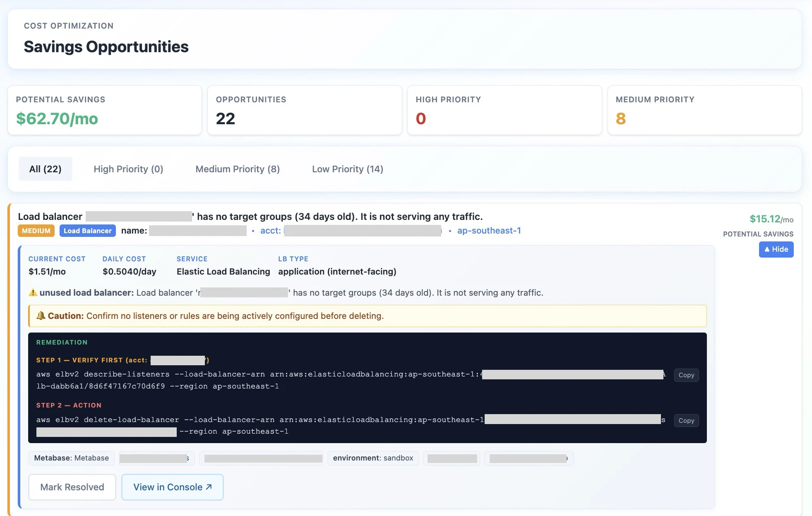
Task: Click the Load Balancer type badge
Action: [x=87, y=231]
